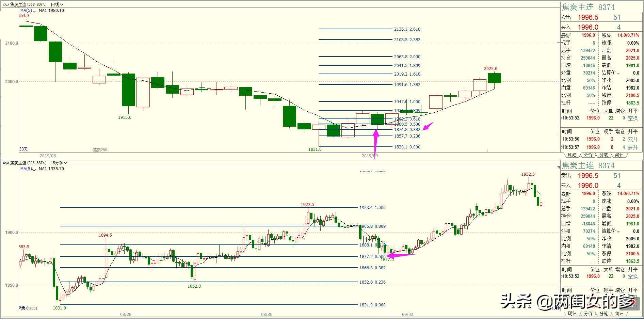Click the 2100.0 price axis label
The height and width of the screenshot is (319, 644).
point(12,43)
